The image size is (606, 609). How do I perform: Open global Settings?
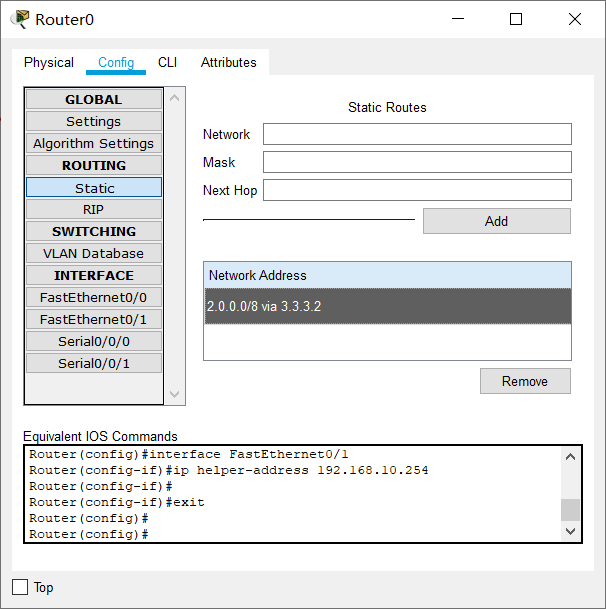[94, 122]
